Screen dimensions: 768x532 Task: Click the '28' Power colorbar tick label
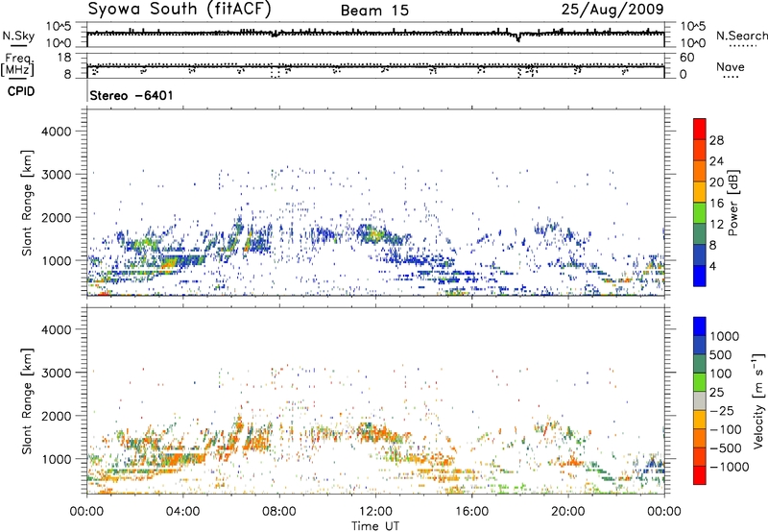tap(716, 140)
